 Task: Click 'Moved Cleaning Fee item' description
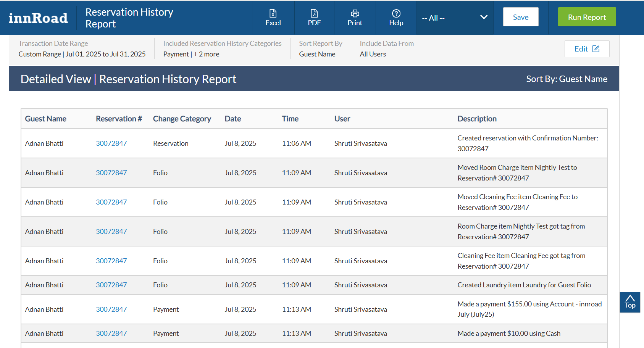point(518,202)
